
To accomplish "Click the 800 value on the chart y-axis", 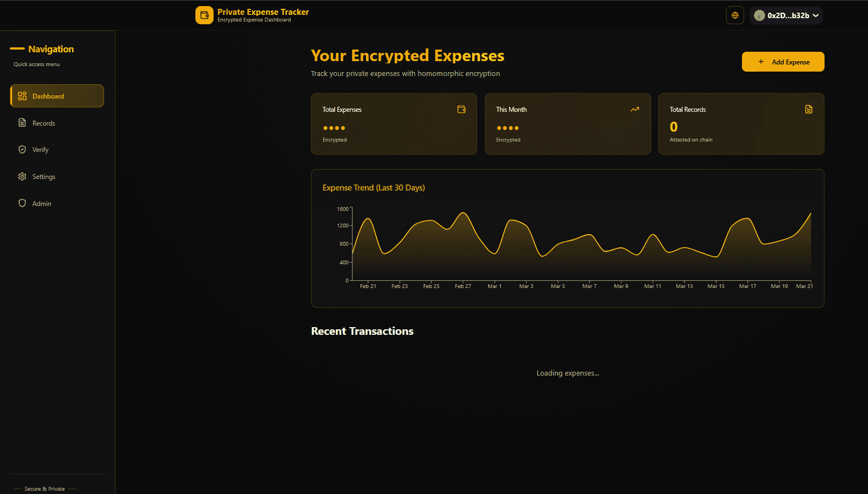I will click(344, 244).
